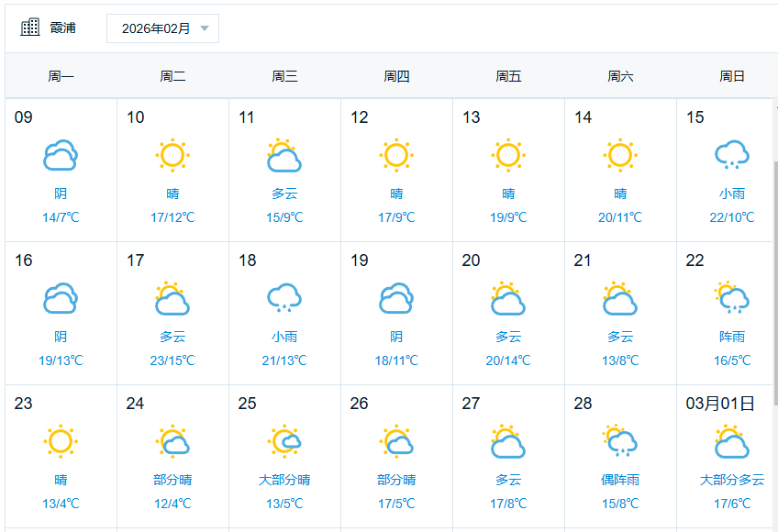
Task: Expand the month picker to change months
Action: point(163,28)
